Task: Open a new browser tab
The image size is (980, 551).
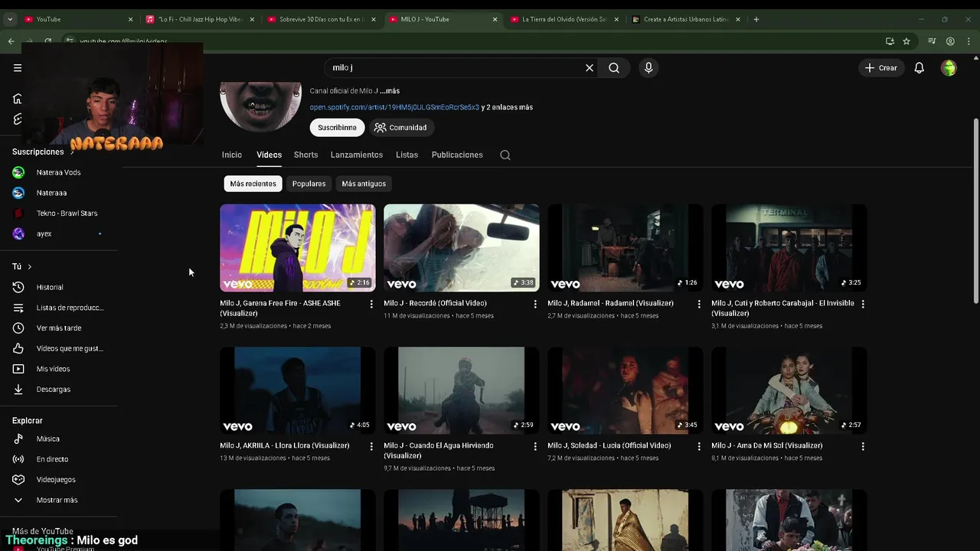Action: coord(756,19)
